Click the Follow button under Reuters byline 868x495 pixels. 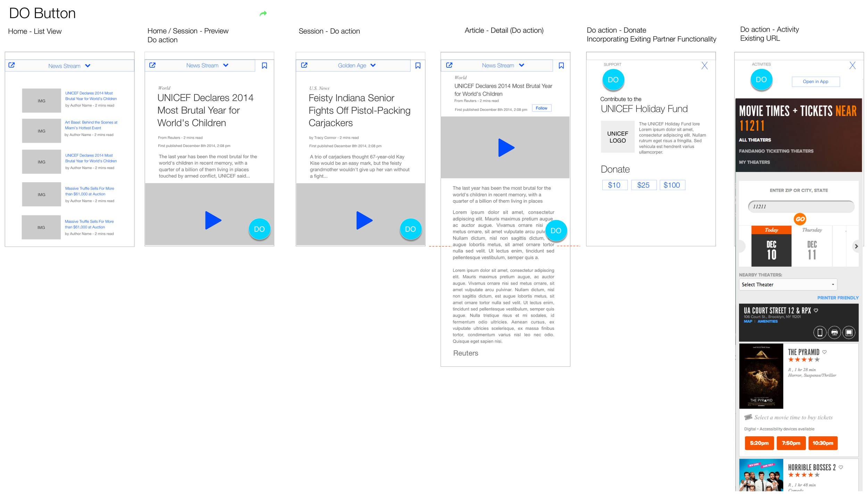(x=541, y=108)
